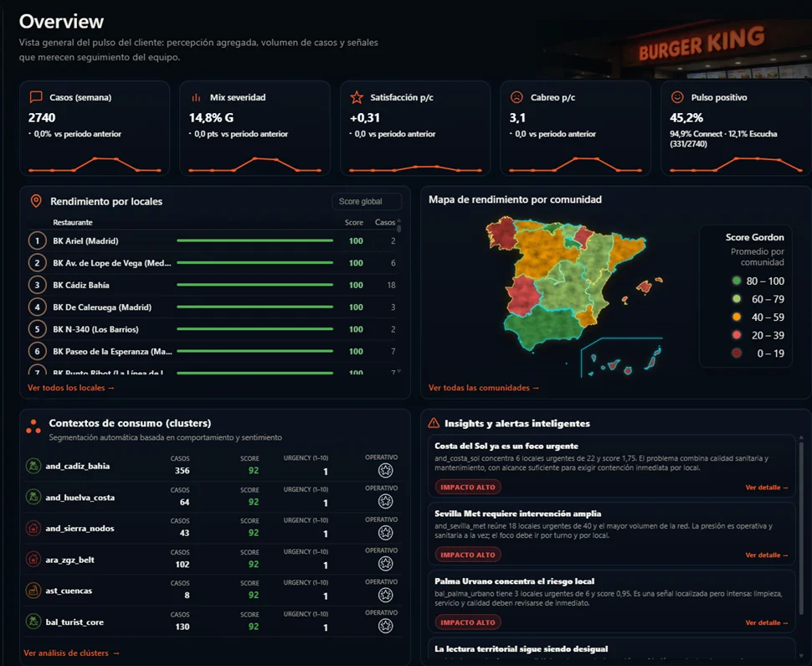
Task: Select the BK Cádiz Bahía row
Action: tap(213, 285)
